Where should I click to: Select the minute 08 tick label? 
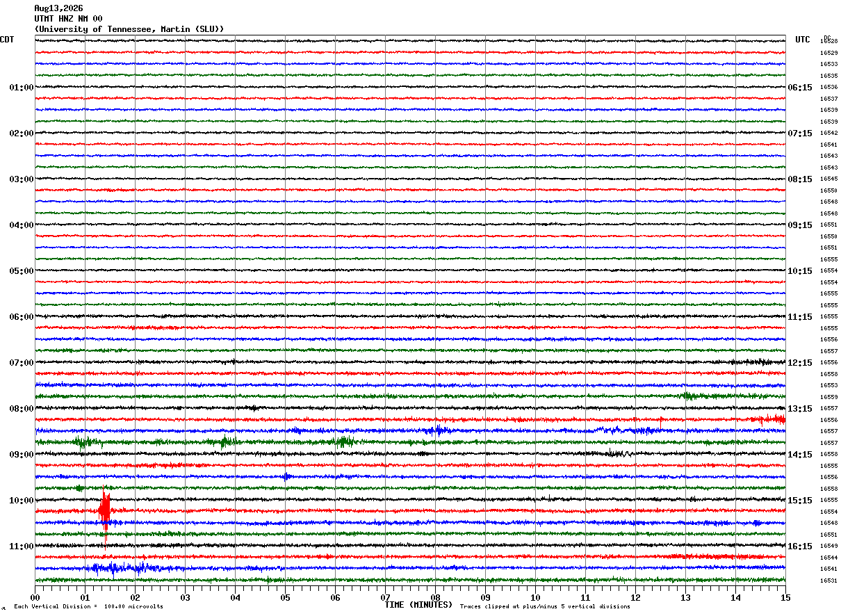pos(435,597)
